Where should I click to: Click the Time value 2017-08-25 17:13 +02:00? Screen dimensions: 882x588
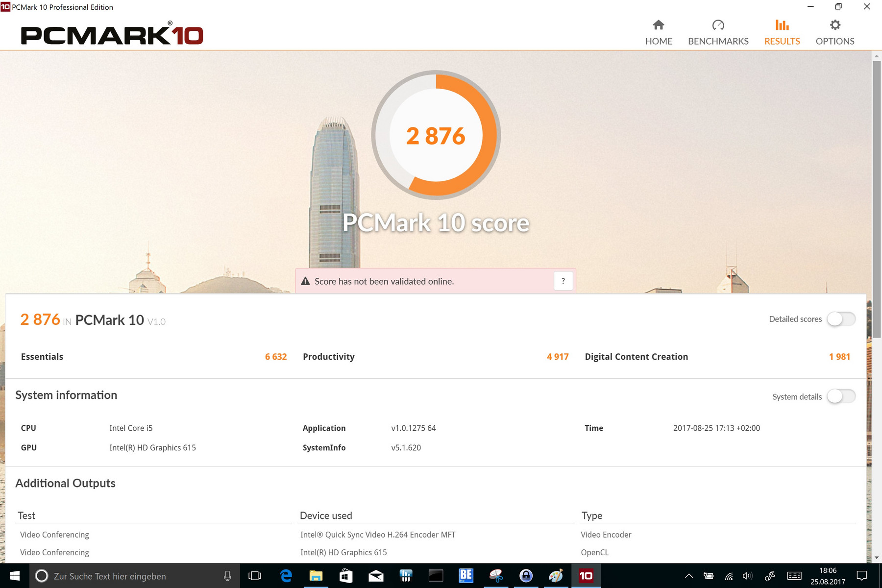[x=716, y=428]
